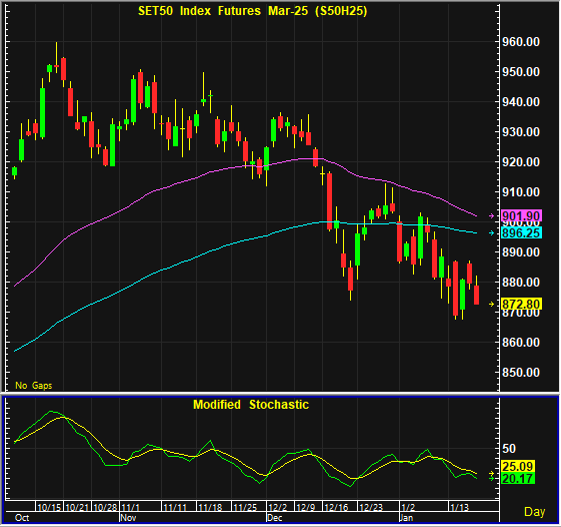Click the magenta arrow beside 901.90
561x527 pixels.
tap(492, 216)
